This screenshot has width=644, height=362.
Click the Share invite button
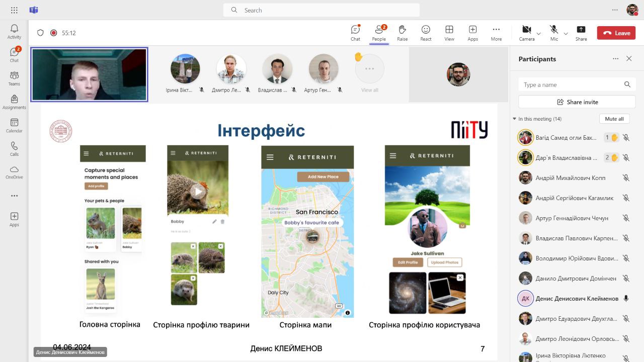click(577, 102)
